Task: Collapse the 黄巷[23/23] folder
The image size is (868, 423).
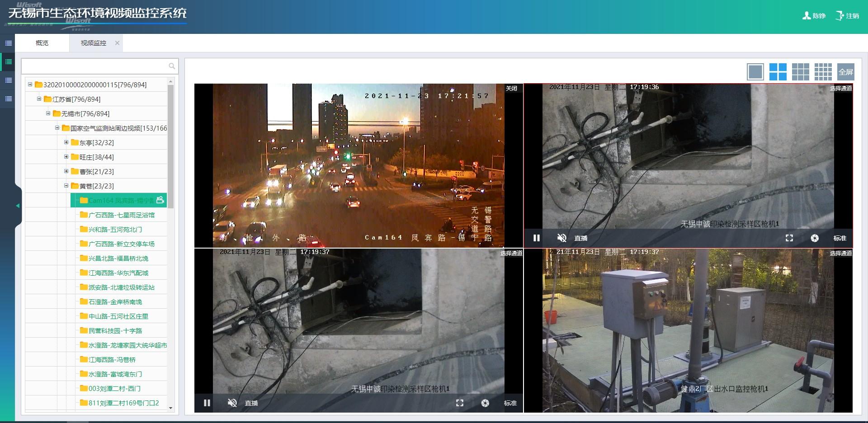Action: (66, 186)
